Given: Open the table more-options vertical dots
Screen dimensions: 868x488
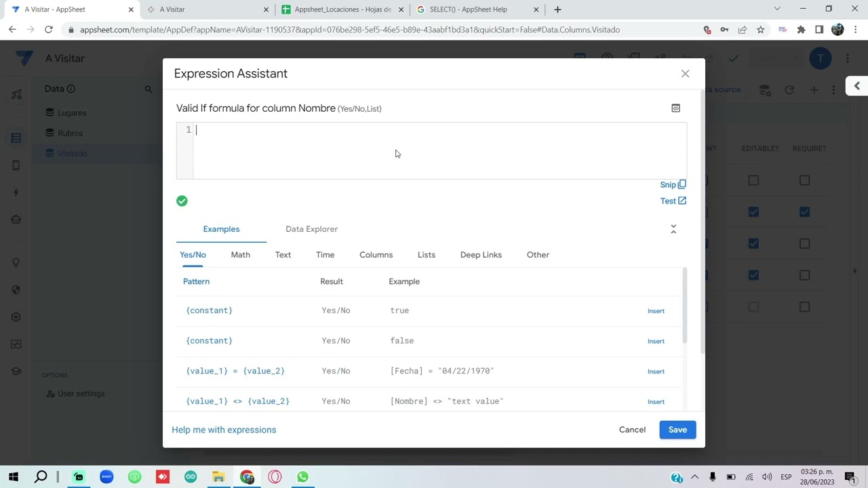Looking at the screenshot, I should click(x=833, y=89).
